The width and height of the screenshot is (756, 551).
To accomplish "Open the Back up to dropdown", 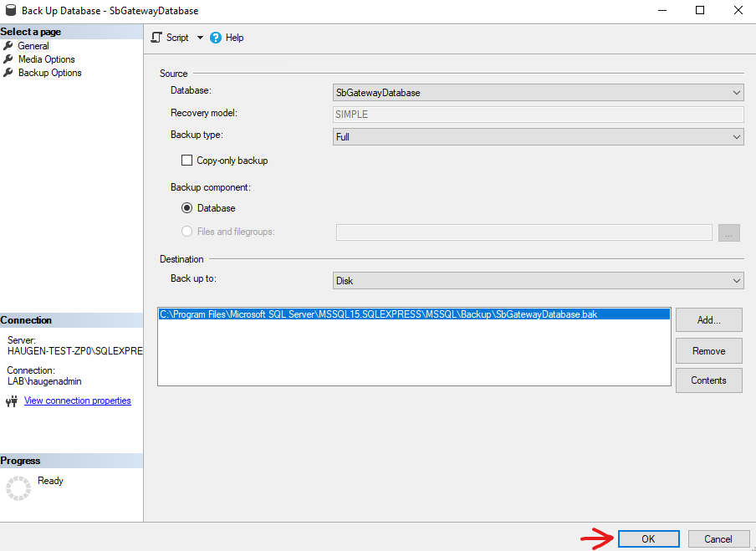I will tap(737, 280).
